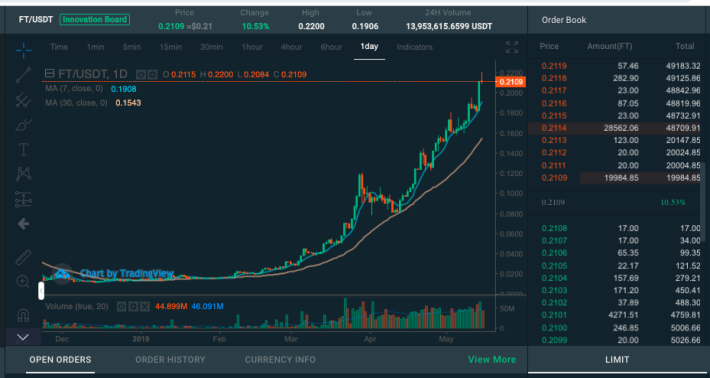This screenshot has height=378, width=710.
Task: Select bid price 0.2106 in order book
Action: 554,253
